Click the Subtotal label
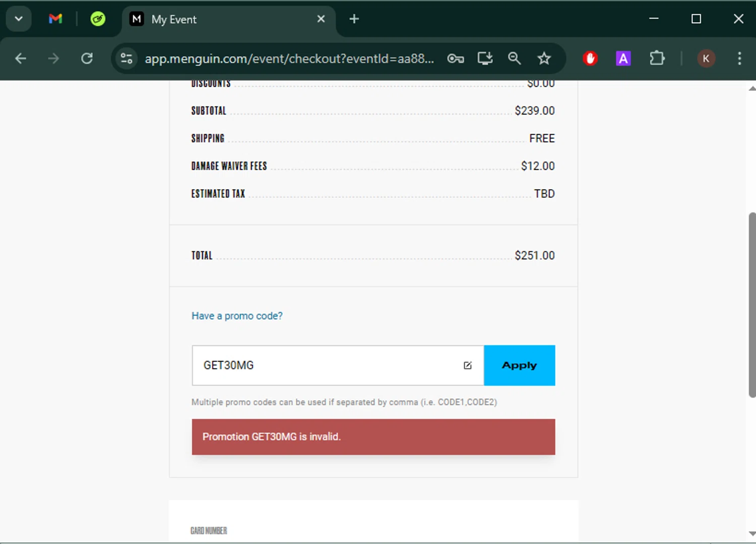The height and width of the screenshot is (544, 756). [x=209, y=110]
